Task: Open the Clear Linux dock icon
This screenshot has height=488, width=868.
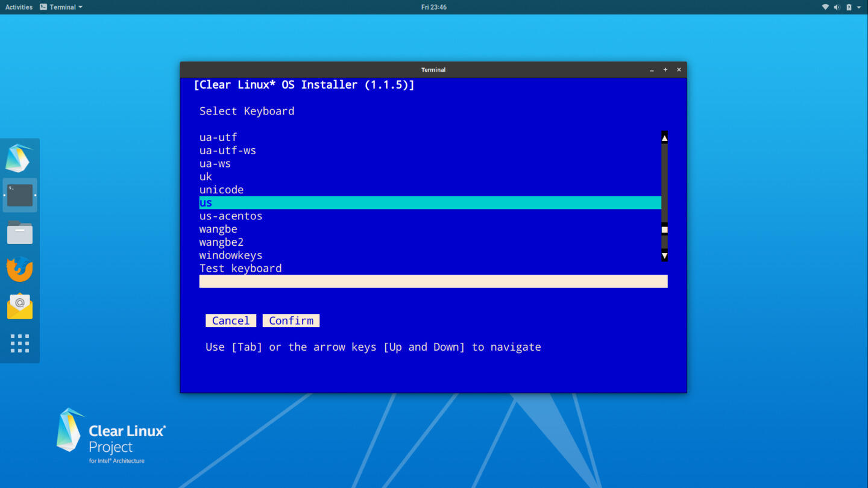Action: click(19, 158)
